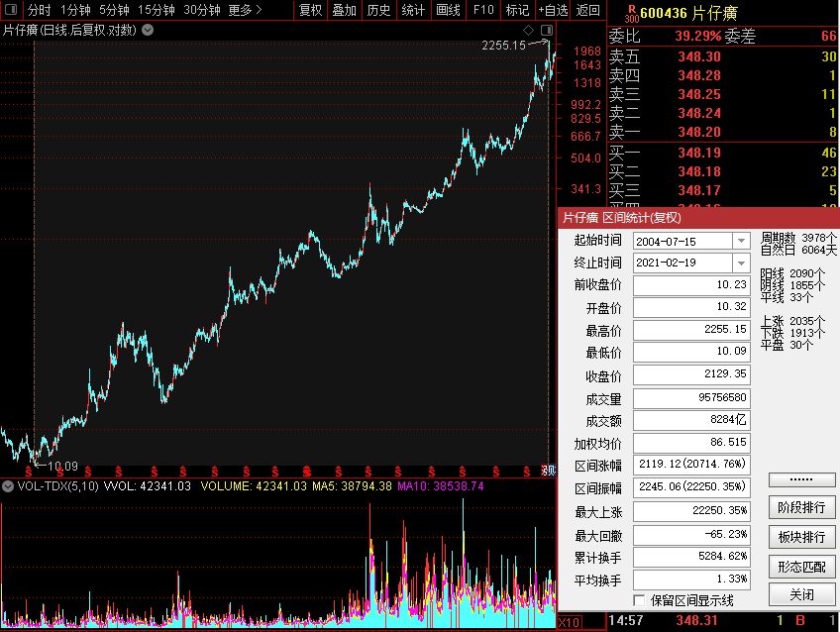This screenshot has width=840, height=632.
Task: Click the 卖五 price 348.30
Action: pos(699,56)
